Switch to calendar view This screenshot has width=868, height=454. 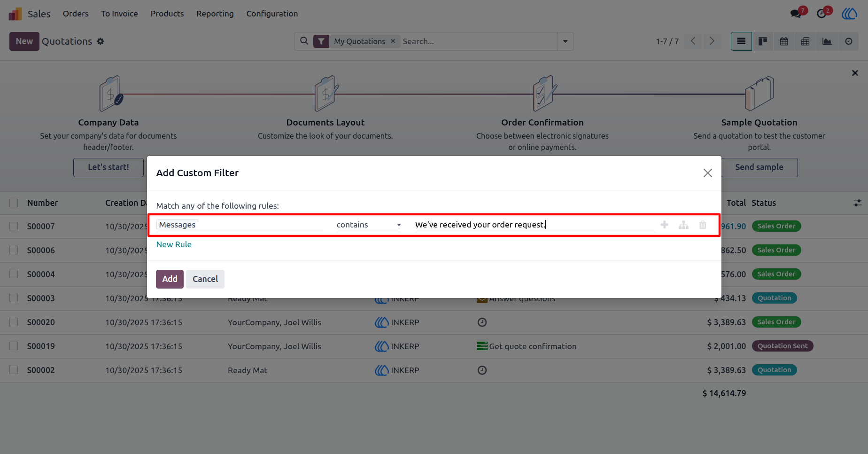[784, 41]
